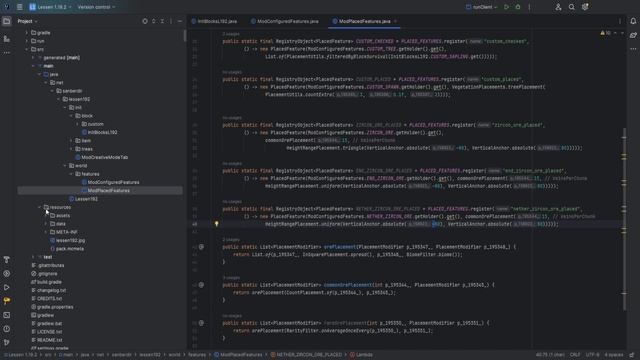The height and width of the screenshot is (360, 640).
Task: Open the runClient configuration dropdown
Action: tap(482, 7)
